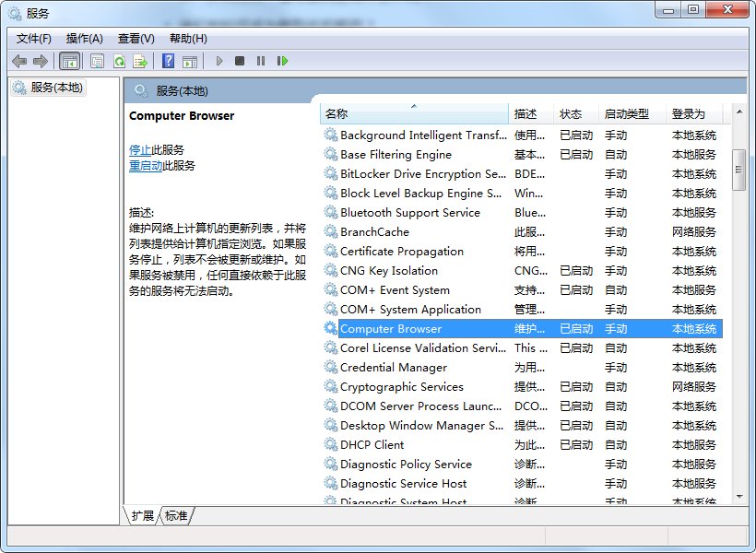Click the 重启动 service link
Image resolution: width=756 pixels, height=553 pixels.
[146, 166]
